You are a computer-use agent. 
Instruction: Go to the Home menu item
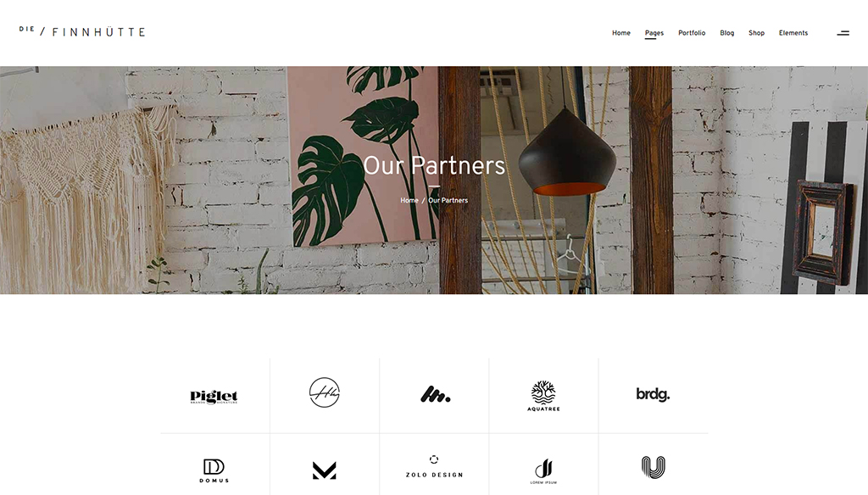(621, 33)
